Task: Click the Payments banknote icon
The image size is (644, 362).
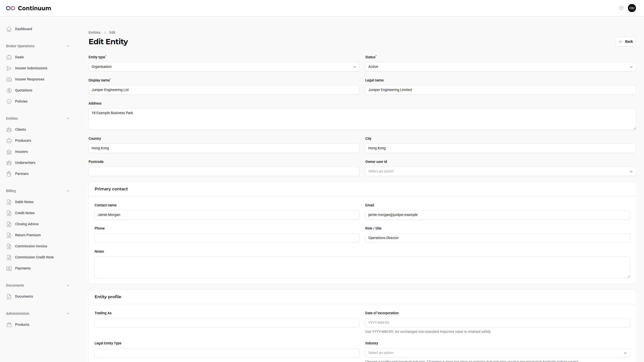Action: coord(9,268)
